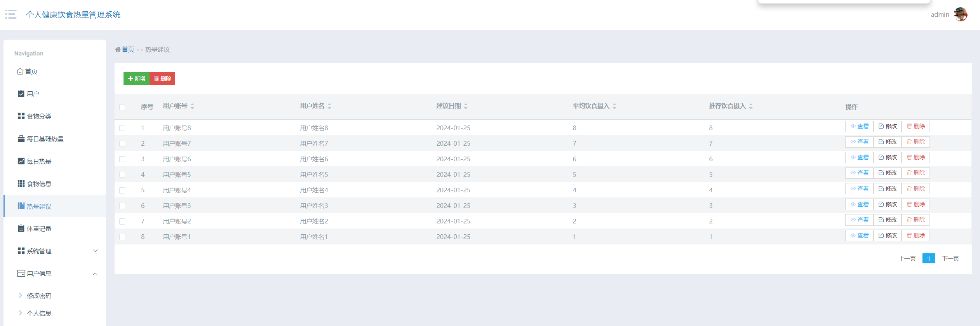The image size is (980, 326).
Task: Open 修改密码 in the sidebar
Action: tap(39, 296)
